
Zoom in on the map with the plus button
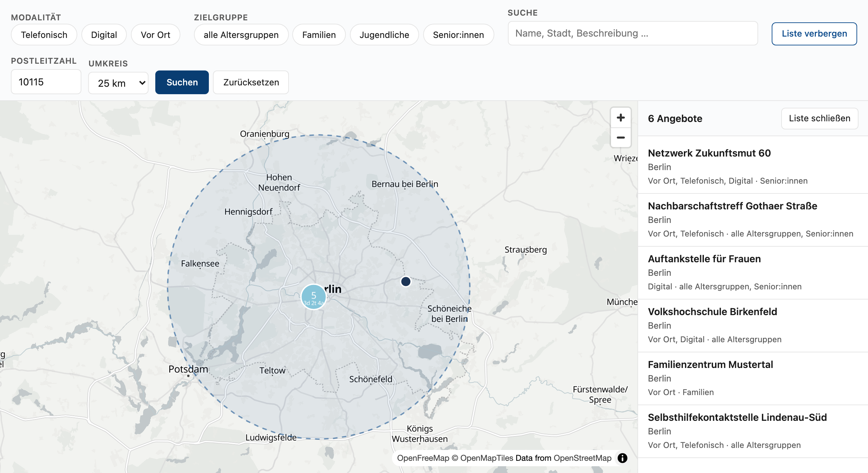[620, 118]
